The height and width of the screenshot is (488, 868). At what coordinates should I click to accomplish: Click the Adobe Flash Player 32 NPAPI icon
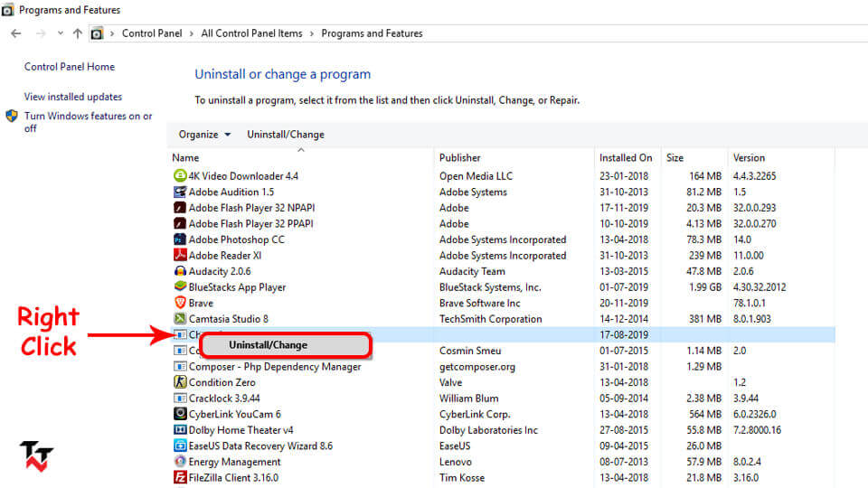(180, 208)
